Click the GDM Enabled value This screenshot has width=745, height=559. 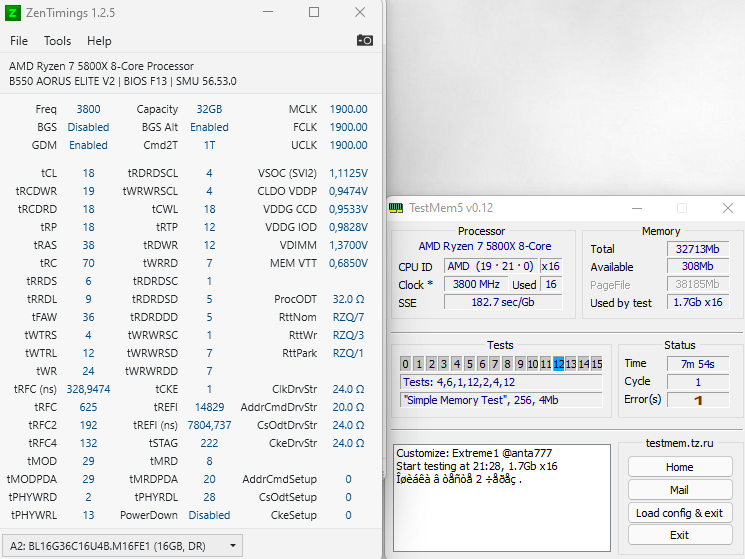tap(88, 145)
